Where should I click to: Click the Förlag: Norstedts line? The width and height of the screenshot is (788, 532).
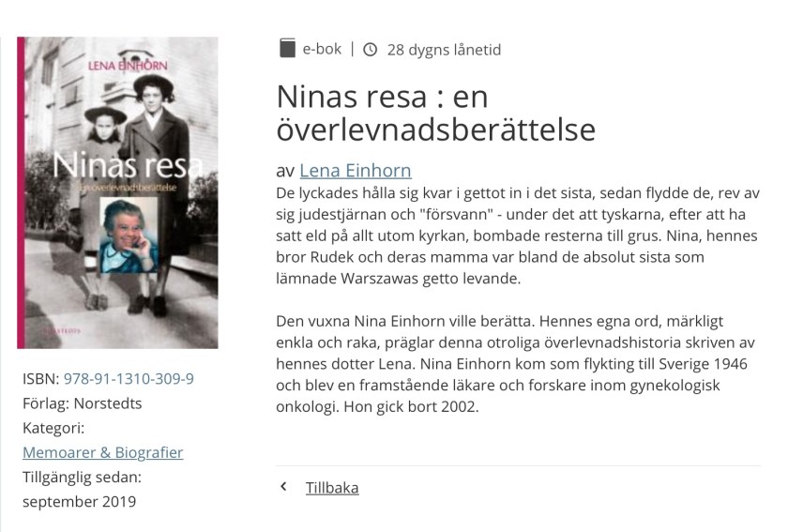(82, 403)
